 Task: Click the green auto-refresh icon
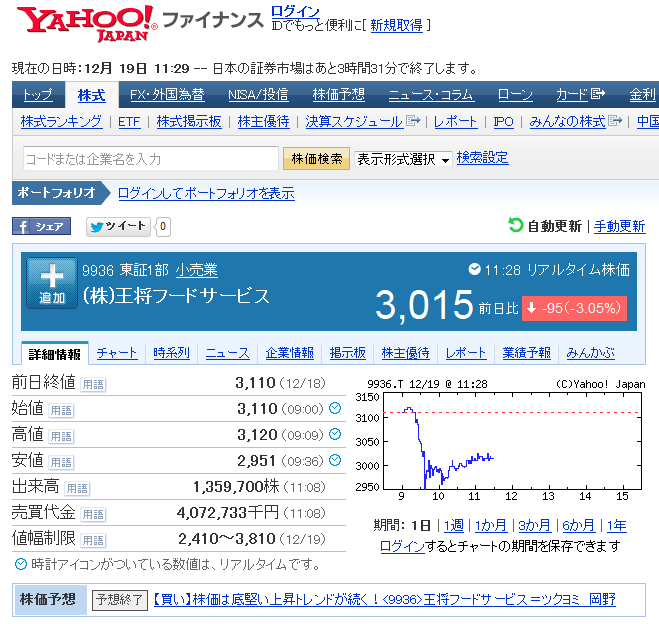coord(515,225)
